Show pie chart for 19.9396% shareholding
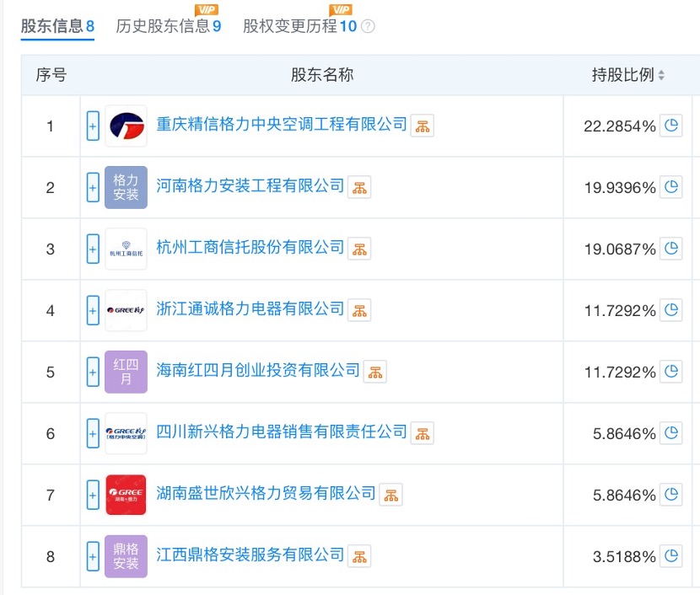Image resolution: width=700 pixels, height=595 pixels. [671, 187]
